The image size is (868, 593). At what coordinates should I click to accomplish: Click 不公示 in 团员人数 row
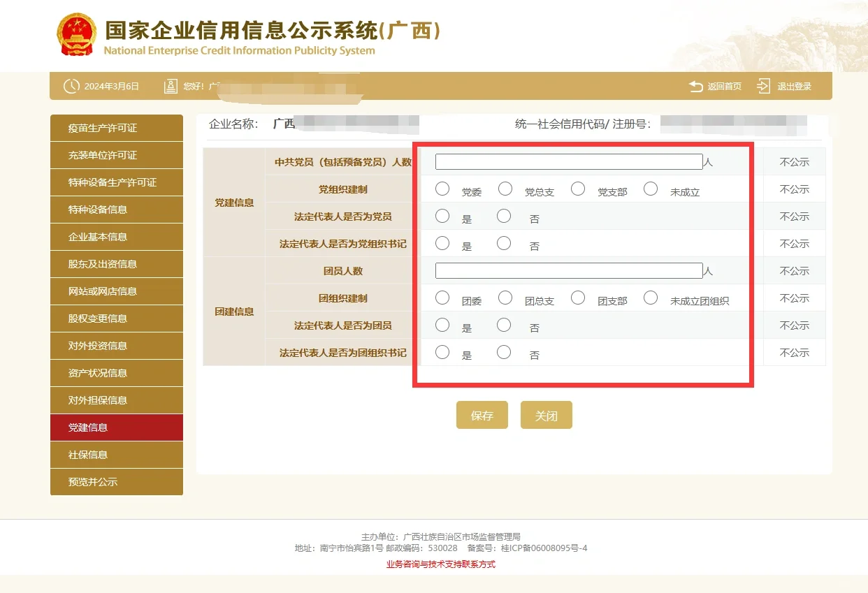point(795,271)
